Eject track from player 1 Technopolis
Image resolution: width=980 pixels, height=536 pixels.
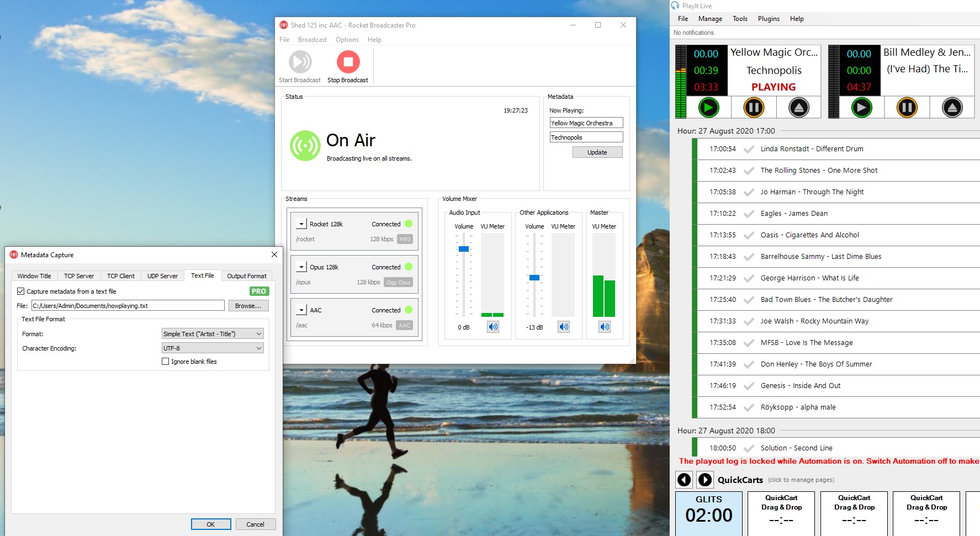pos(799,107)
